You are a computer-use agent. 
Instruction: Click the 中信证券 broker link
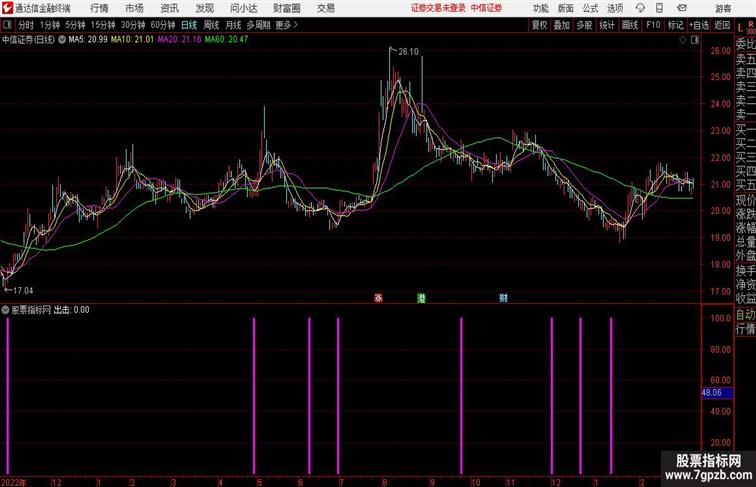point(486,8)
